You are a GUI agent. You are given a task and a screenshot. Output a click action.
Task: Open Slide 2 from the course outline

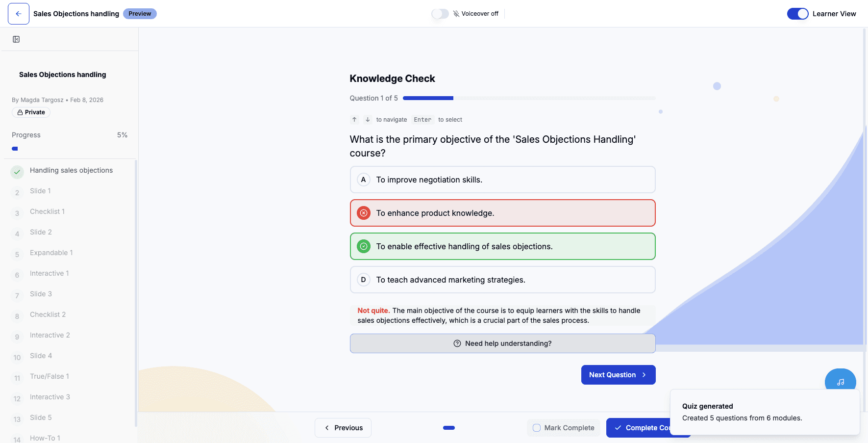pyautogui.click(x=41, y=232)
